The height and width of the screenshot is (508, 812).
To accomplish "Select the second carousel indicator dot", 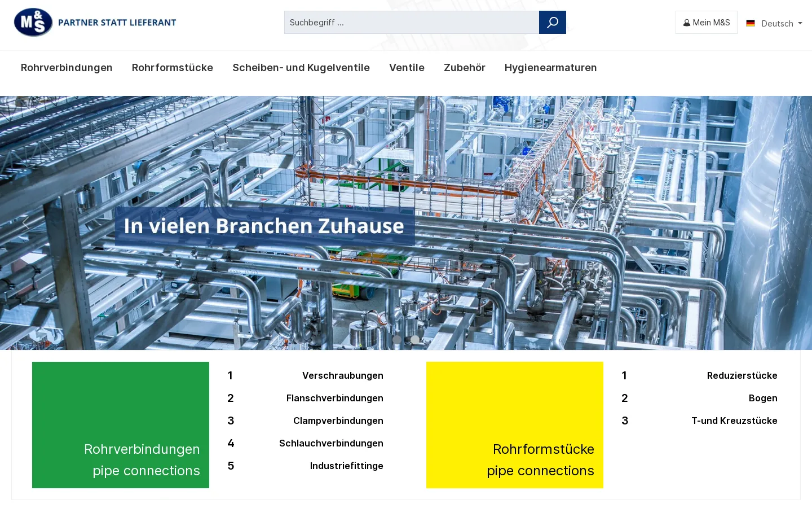I will (415, 340).
